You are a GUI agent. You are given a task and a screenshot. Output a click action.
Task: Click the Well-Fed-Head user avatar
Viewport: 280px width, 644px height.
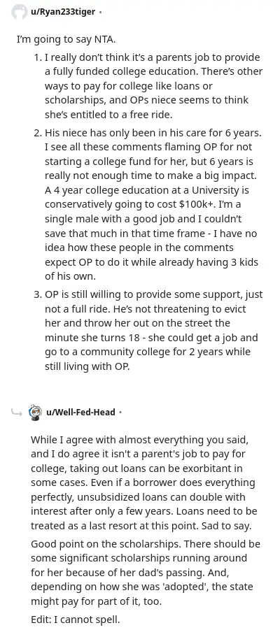click(36, 412)
